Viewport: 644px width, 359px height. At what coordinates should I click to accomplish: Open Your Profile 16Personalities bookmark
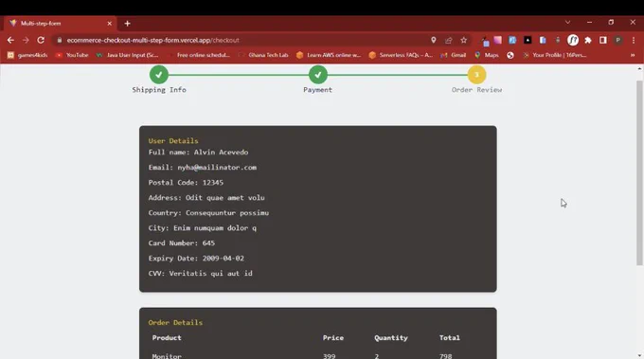tap(554, 55)
